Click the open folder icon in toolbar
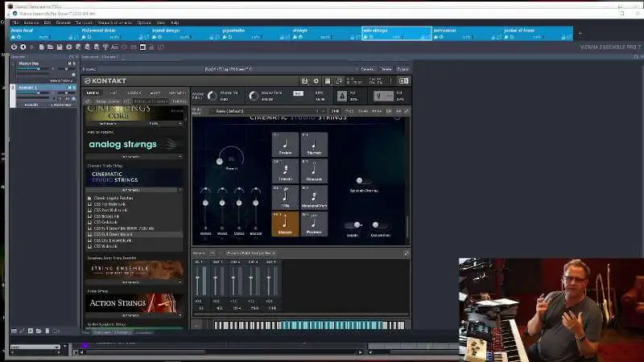The image size is (644, 362). (50, 47)
